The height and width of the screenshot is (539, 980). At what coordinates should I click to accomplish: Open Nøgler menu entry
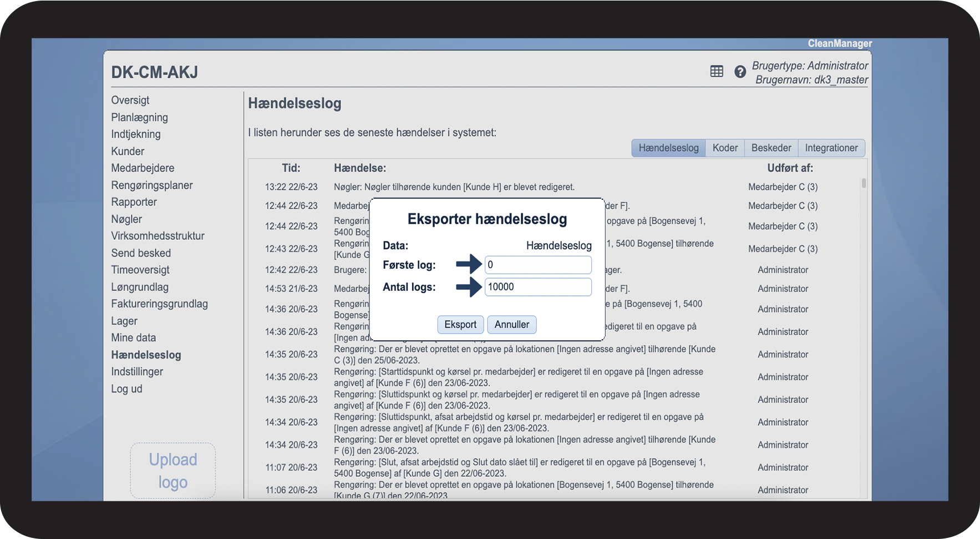126,219
